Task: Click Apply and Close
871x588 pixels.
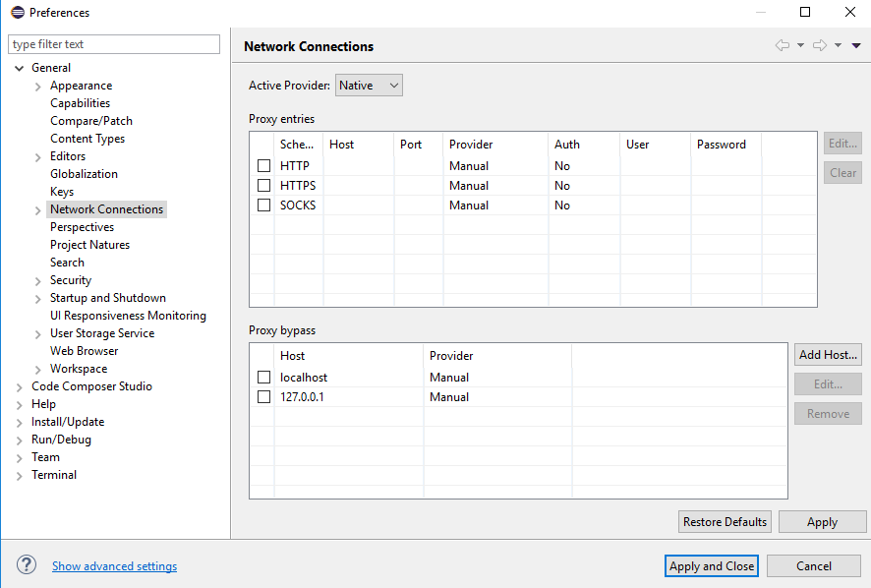Action: (712, 566)
